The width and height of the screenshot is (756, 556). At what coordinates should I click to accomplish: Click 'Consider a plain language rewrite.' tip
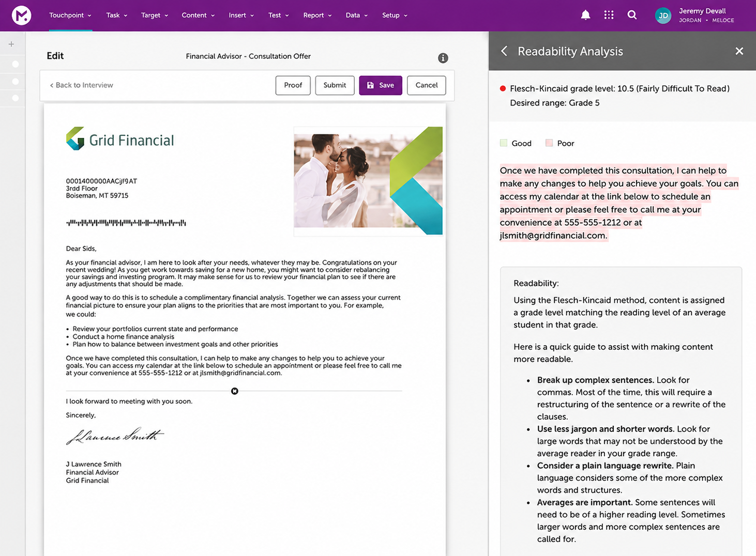(605, 466)
